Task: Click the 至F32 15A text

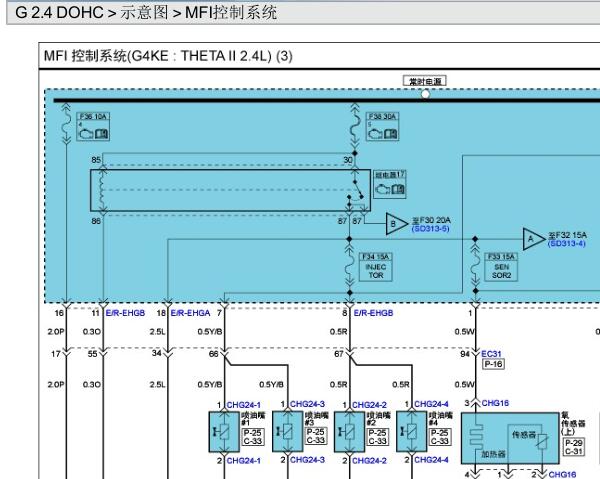Action: click(x=567, y=235)
